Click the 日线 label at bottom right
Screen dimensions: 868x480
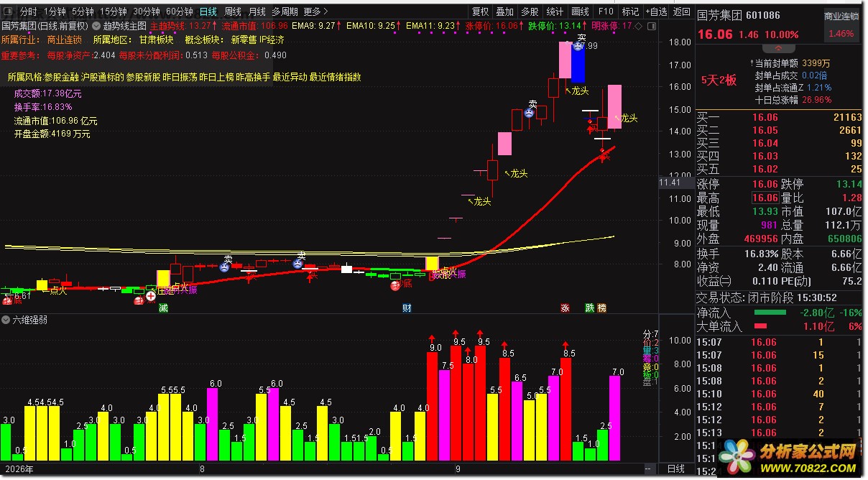676,469
